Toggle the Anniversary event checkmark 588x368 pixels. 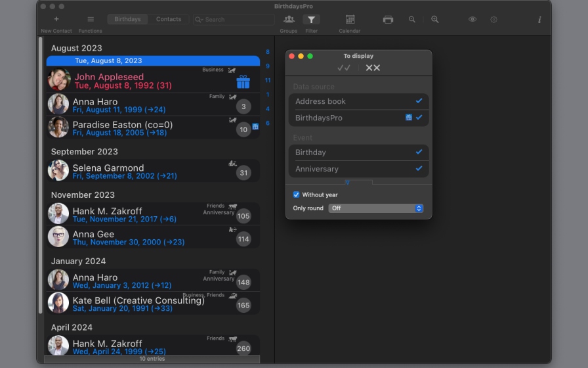coord(419,168)
